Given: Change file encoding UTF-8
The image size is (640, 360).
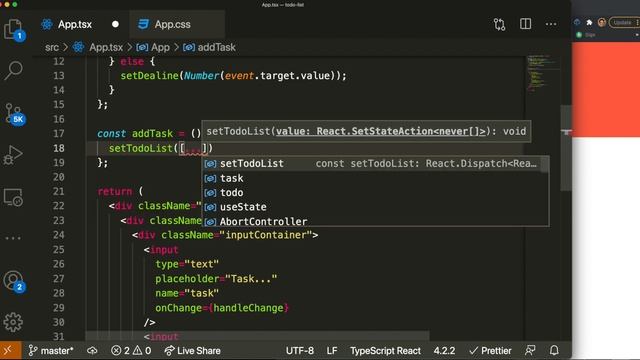Looking at the screenshot, I should [300, 351].
